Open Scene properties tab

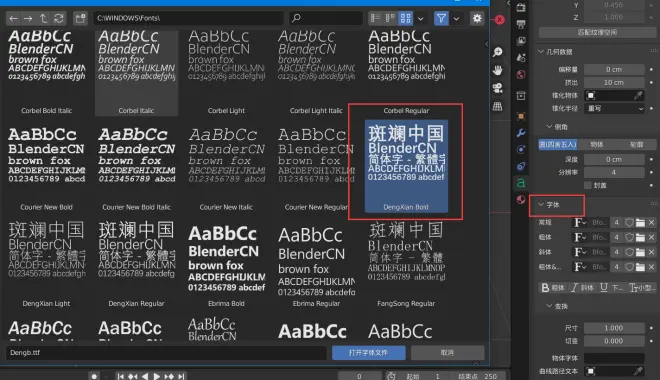tap(521, 58)
